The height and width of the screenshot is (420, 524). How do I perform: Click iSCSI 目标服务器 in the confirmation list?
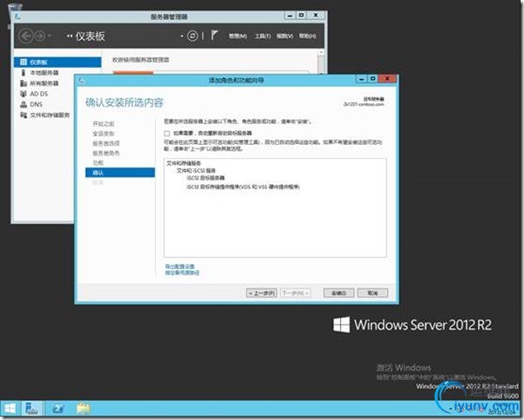tap(206, 178)
